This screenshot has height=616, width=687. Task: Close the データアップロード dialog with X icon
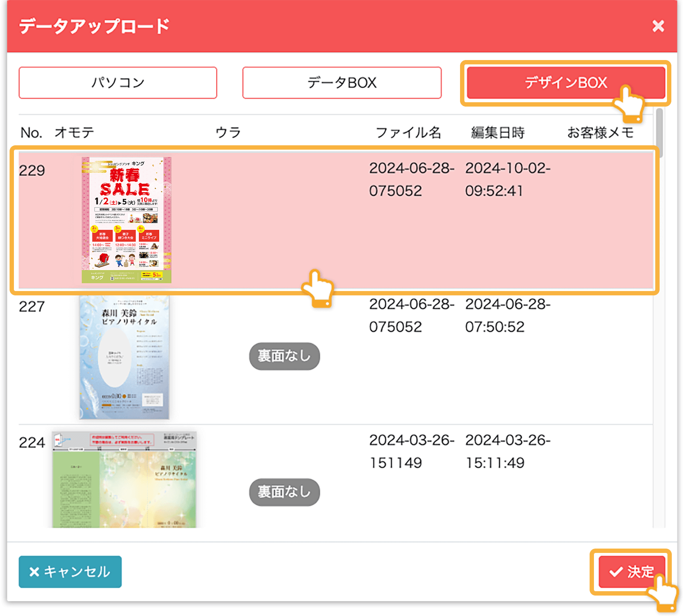658,26
